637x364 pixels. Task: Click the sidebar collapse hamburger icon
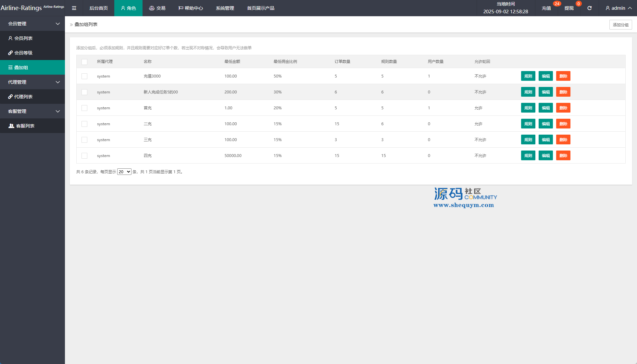(x=74, y=8)
